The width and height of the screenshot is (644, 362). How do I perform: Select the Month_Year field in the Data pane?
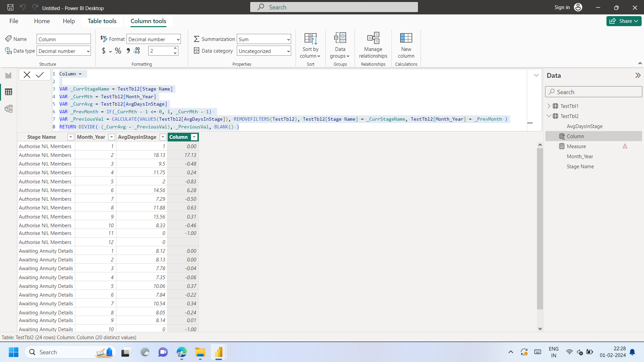[580, 157]
